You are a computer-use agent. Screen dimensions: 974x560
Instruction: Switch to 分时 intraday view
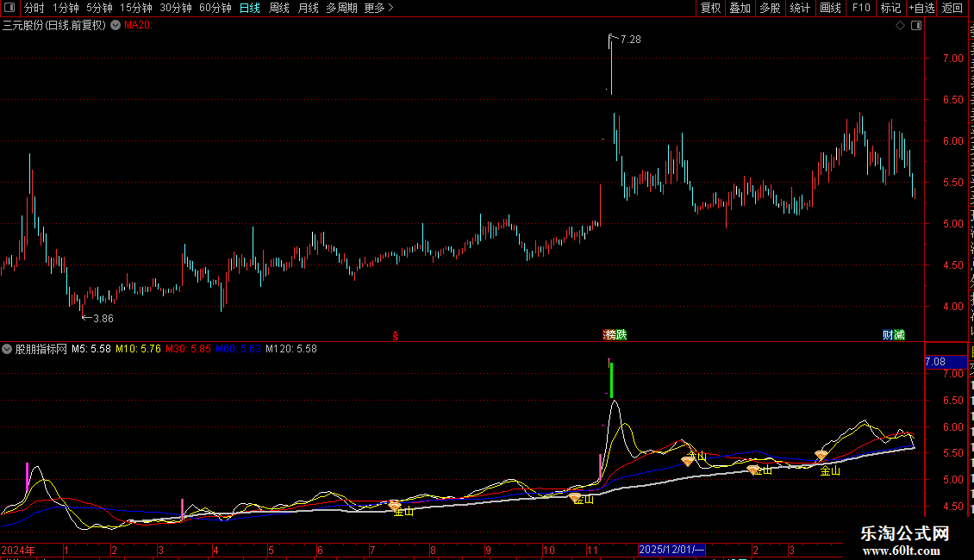(x=34, y=8)
